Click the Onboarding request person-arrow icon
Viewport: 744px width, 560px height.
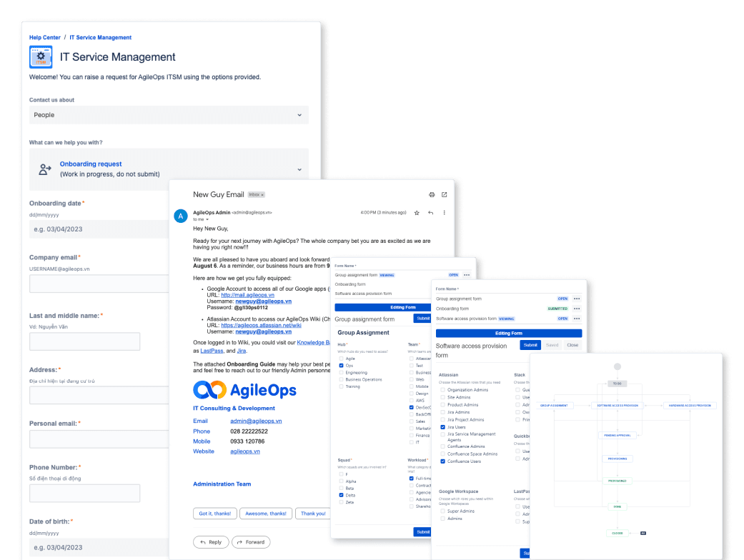[44, 169]
